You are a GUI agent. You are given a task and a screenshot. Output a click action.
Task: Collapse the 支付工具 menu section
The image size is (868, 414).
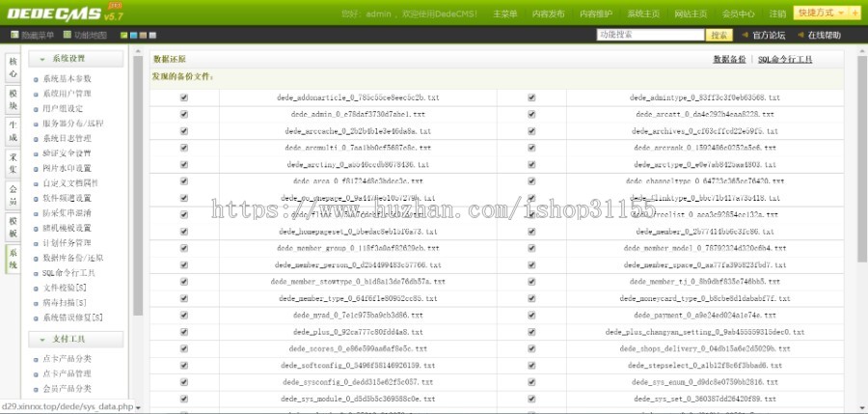[76, 339]
